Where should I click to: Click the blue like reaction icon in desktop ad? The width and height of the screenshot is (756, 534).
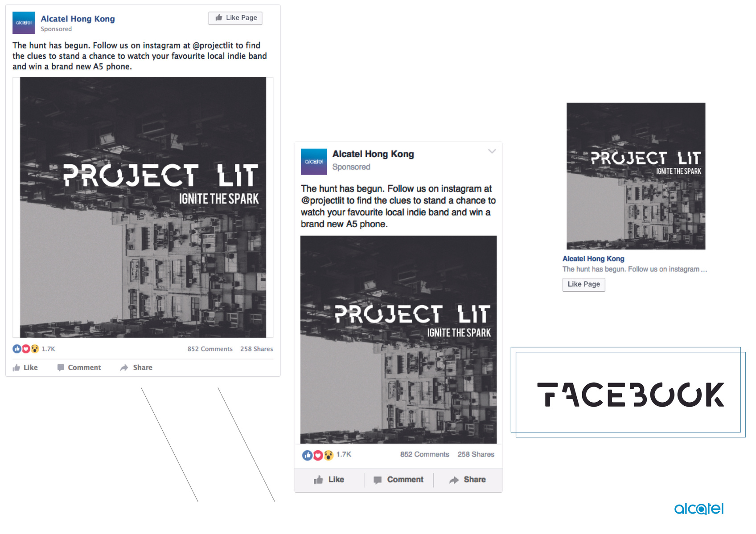pos(17,349)
